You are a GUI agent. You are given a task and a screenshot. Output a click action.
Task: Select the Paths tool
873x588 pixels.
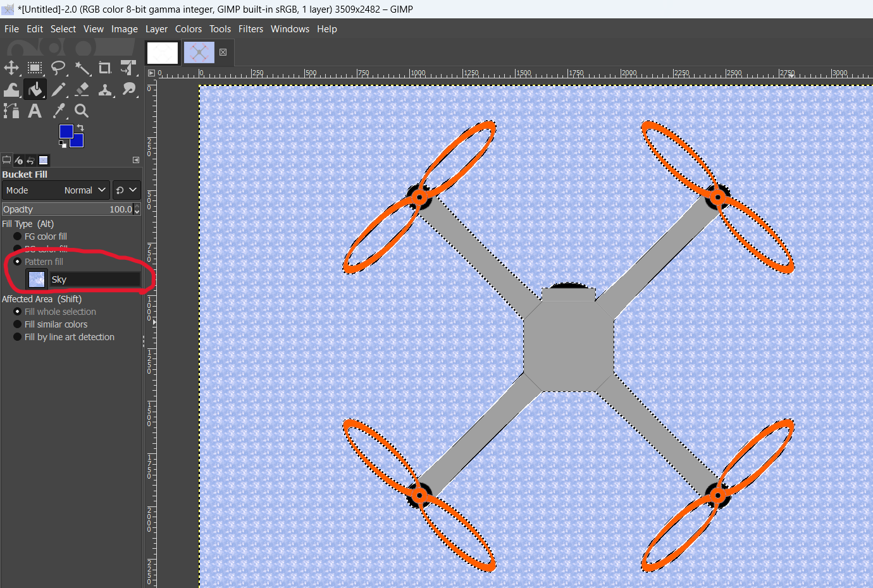(x=11, y=111)
